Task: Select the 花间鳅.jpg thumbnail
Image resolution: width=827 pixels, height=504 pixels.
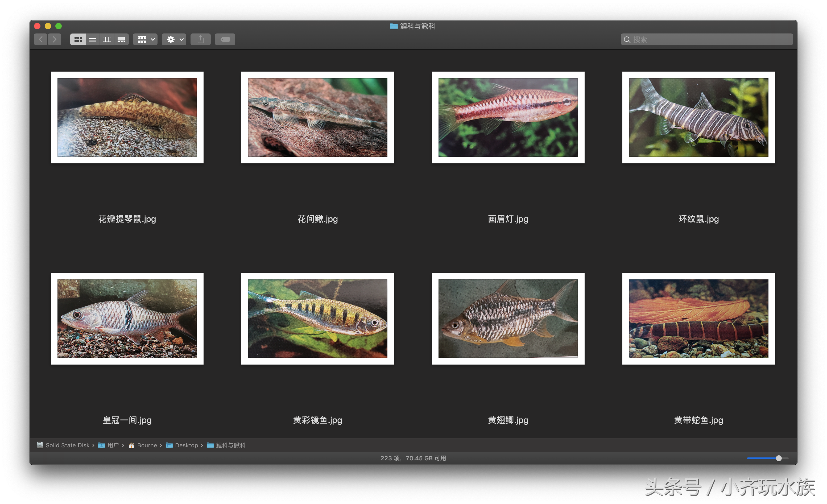Action: [x=317, y=117]
